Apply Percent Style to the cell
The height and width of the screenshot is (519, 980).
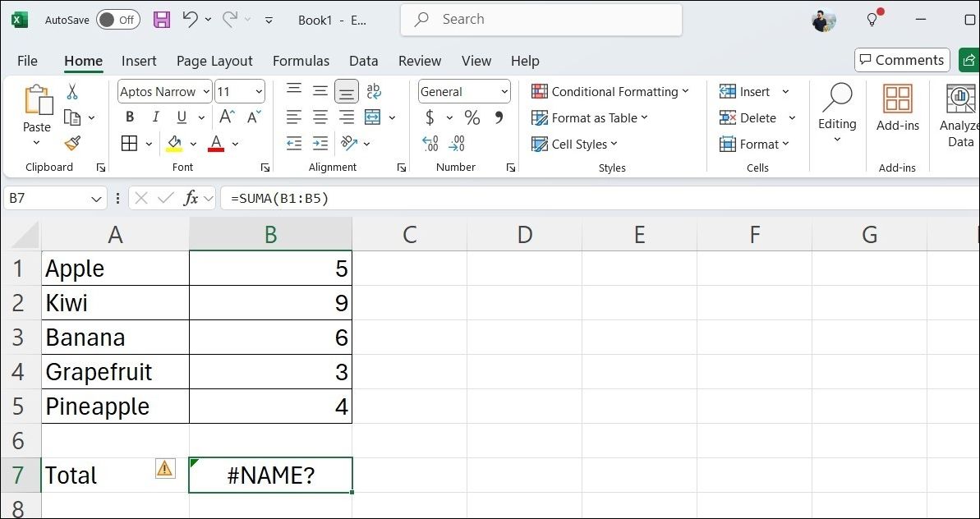472,117
